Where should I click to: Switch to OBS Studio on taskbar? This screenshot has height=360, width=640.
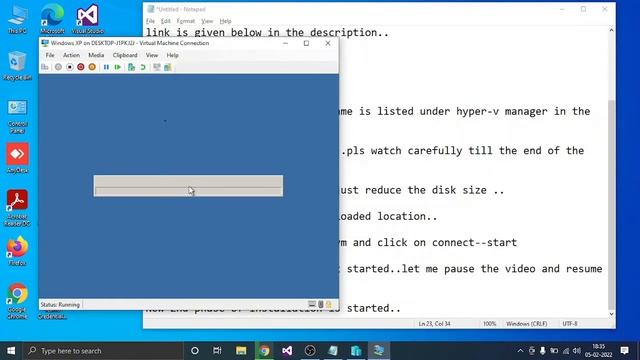310,351
